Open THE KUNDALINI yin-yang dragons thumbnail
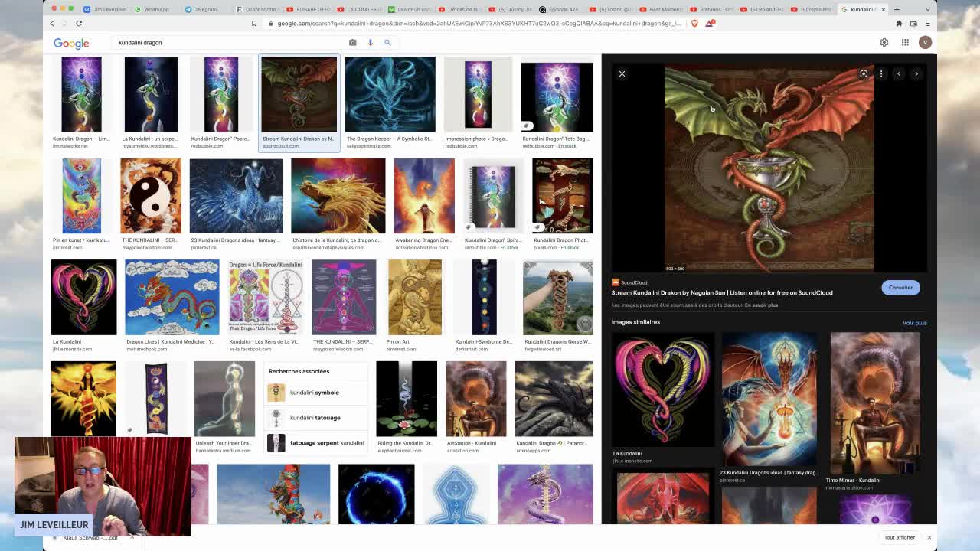The width and height of the screenshot is (980, 551). click(x=151, y=196)
